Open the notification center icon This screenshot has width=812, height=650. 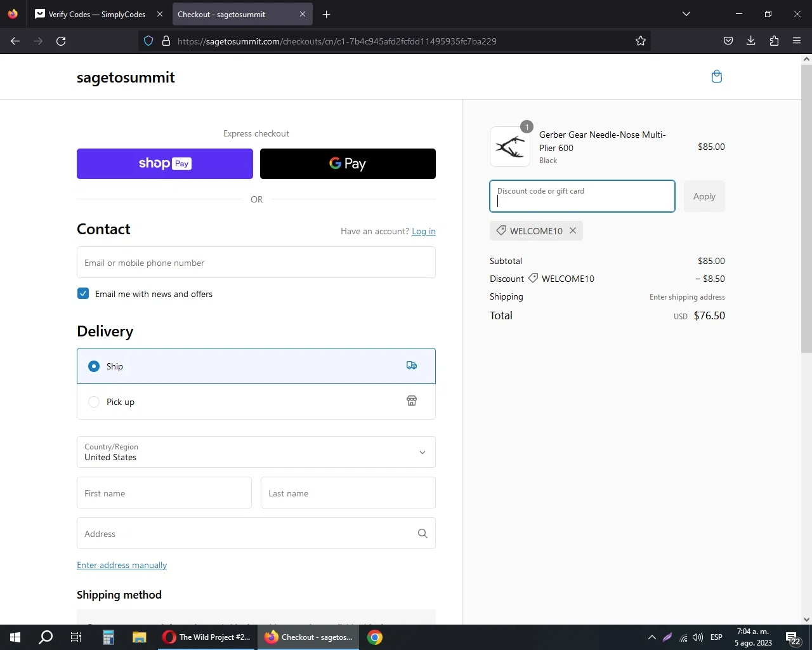pyautogui.click(x=793, y=637)
